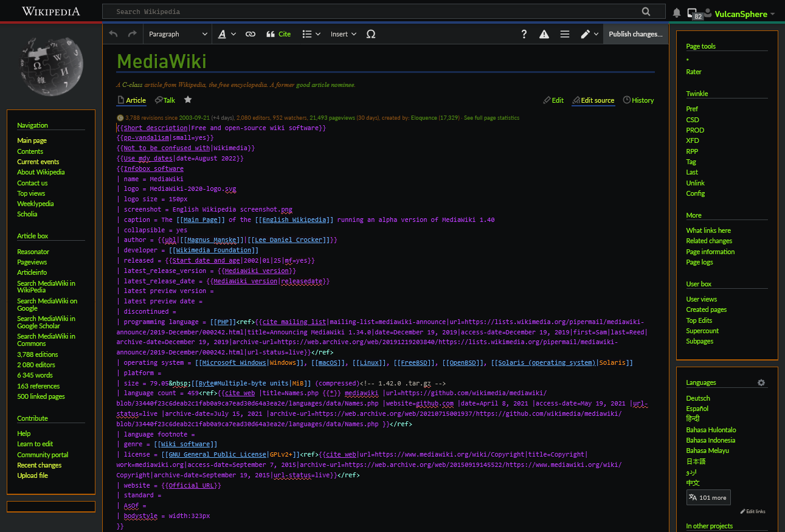
Task: Insert a link with the chain icon
Action: (x=250, y=34)
